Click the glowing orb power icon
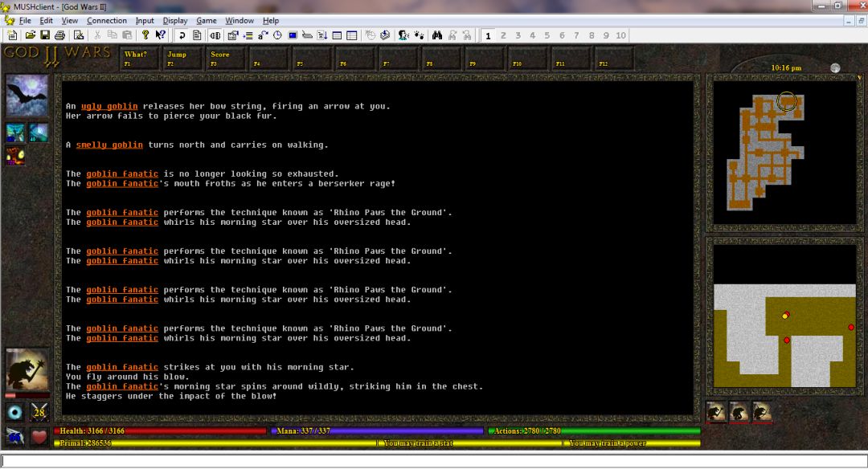 click(39, 133)
